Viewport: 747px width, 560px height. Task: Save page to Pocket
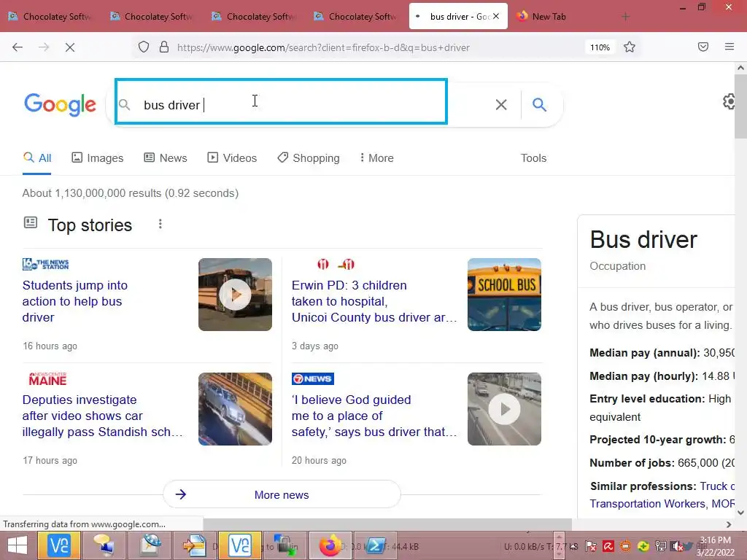703,47
